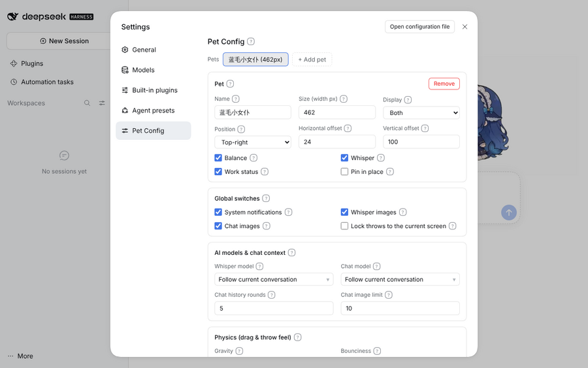Click the help icon beside Chat image limit
The image size is (588, 368).
[389, 295]
